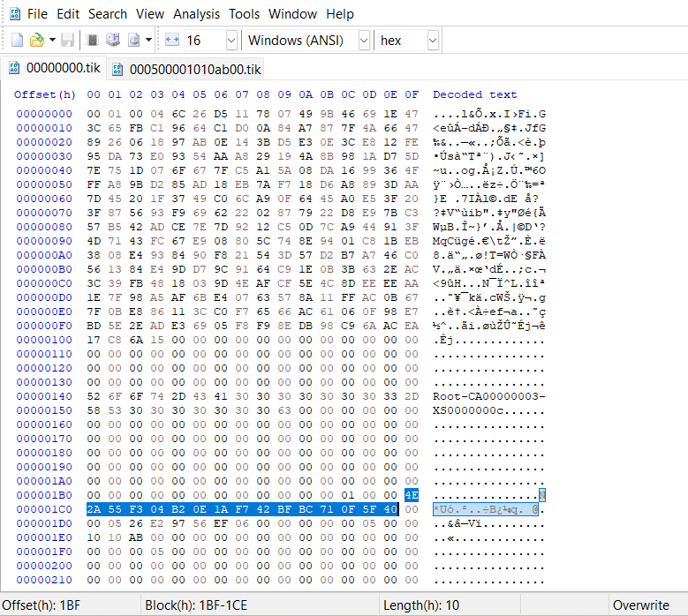This screenshot has height=616, width=688.
Task: Click highlighted byte 4E at row 000001B0
Action: [412, 495]
